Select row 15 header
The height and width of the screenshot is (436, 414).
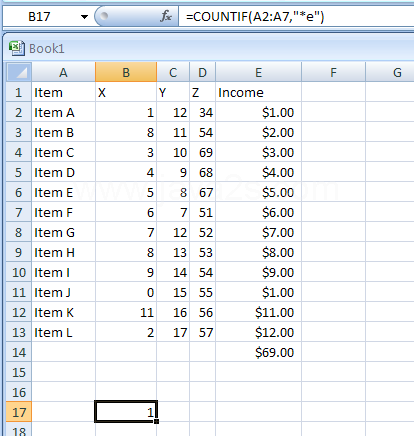[x=19, y=372]
